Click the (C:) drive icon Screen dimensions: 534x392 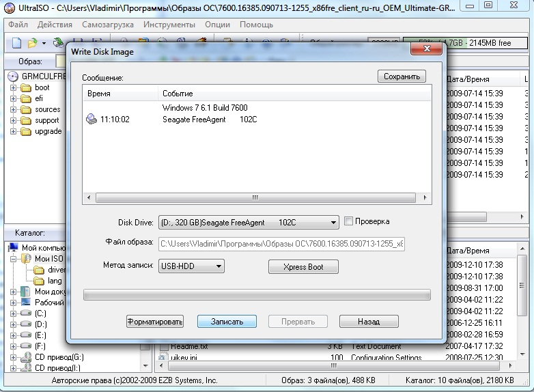point(26,313)
